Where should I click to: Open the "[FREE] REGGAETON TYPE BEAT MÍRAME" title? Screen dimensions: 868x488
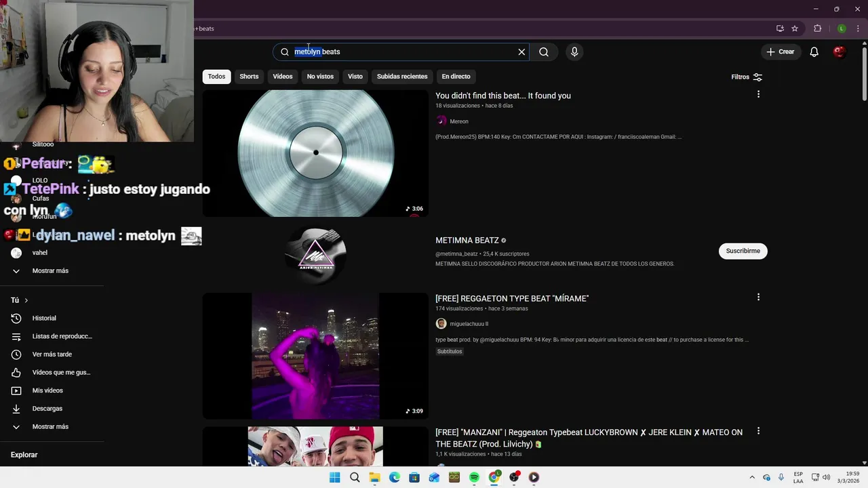tap(512, 298)
